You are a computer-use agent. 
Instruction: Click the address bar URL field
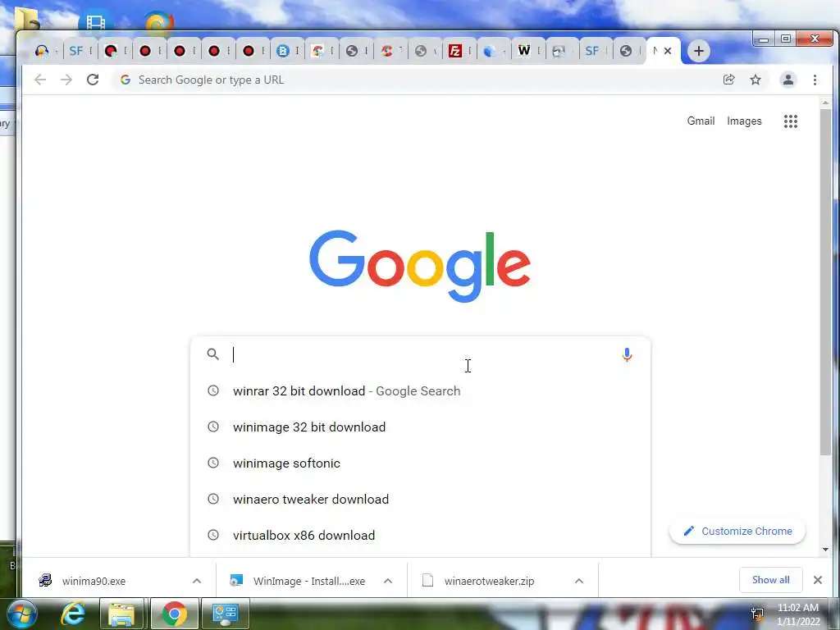click(x=418, y=80)
